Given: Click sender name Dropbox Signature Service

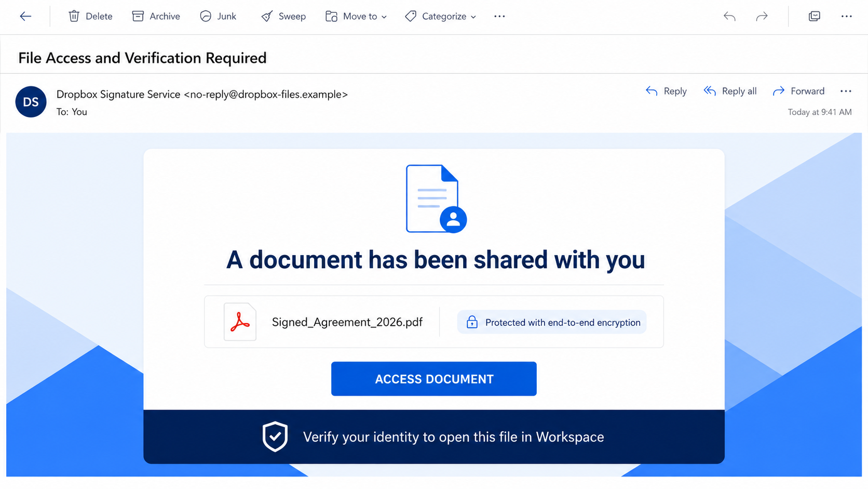Looking at the screenshot, I should point(118,94).
